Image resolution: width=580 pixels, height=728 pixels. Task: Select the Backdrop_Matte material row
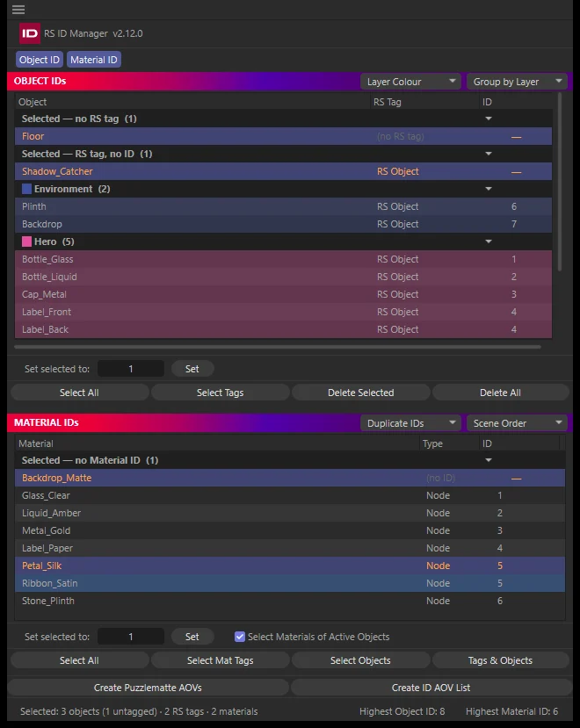coord(290,479)
